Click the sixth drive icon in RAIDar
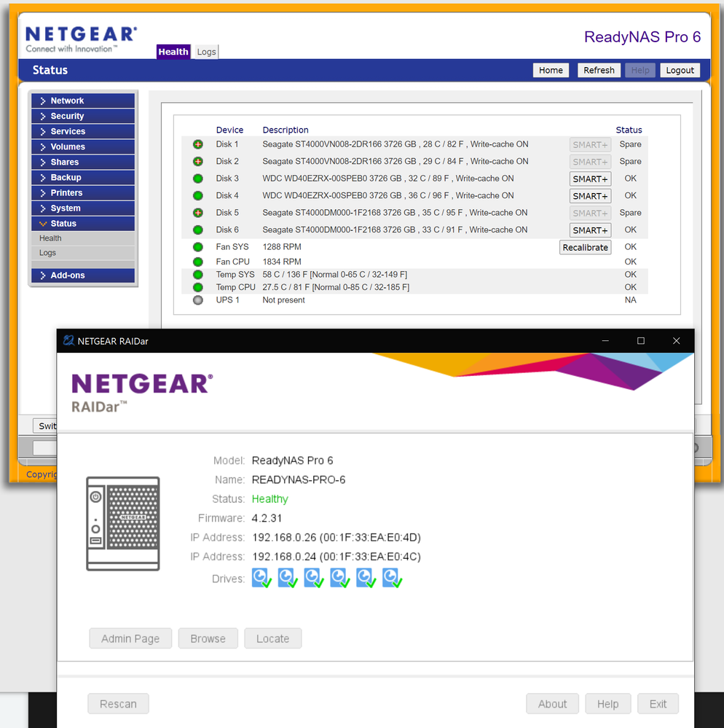Screen dimensions: 724x728 (392, 578)
